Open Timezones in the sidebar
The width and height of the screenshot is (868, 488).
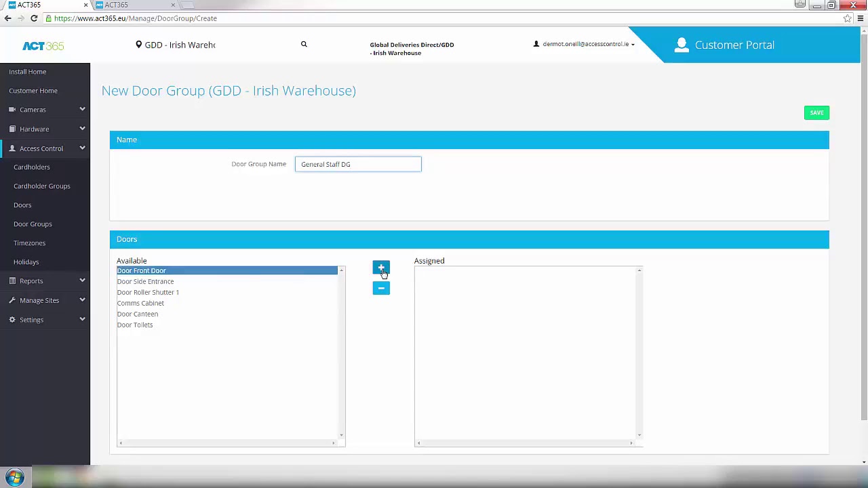(30, 243)
